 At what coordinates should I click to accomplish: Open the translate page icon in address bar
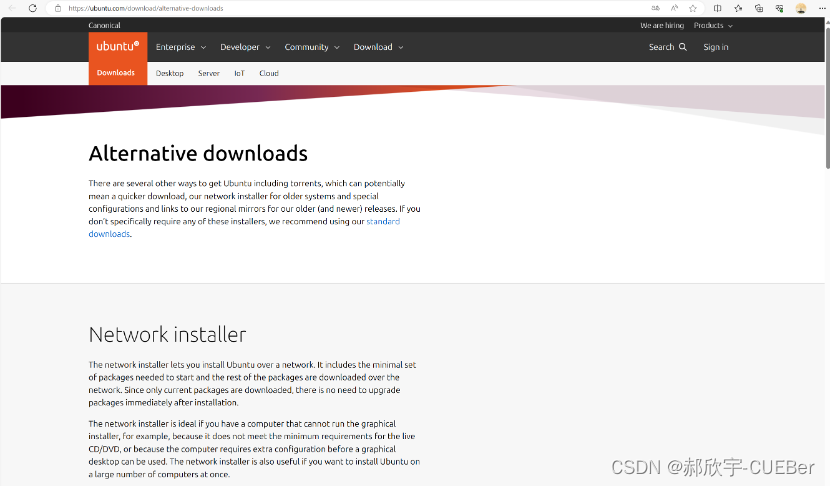(x=656, y=8)
